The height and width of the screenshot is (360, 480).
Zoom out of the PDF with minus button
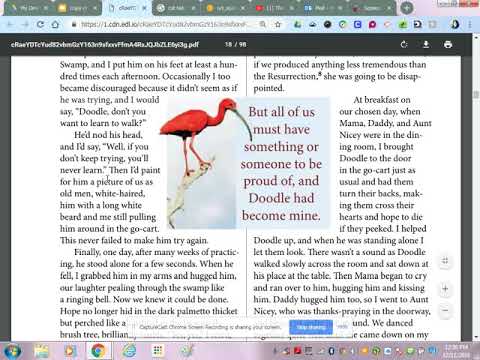[x=445, y=310]
